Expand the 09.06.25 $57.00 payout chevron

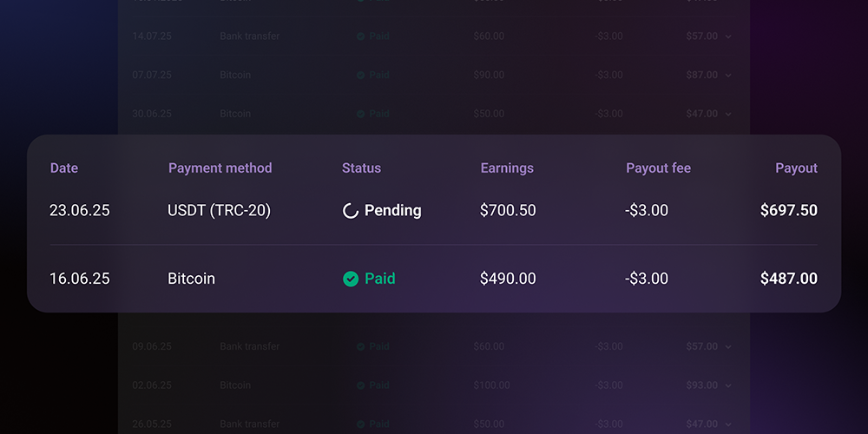(728, 347)
